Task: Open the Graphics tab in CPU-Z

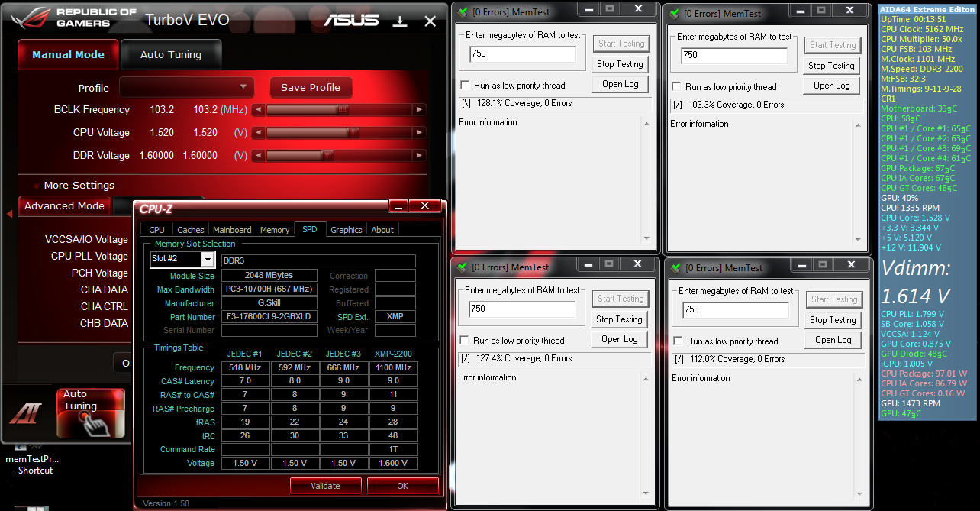Action: 347,230
